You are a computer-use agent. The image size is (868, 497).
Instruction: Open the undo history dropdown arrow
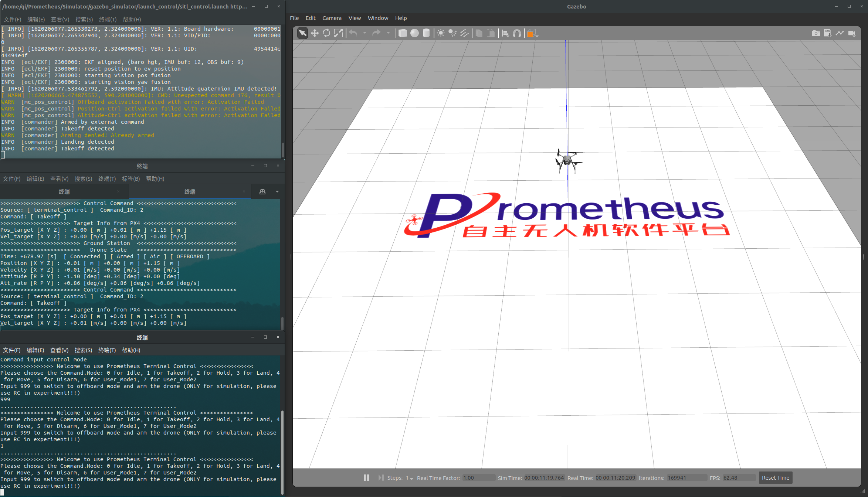point(365,33)
